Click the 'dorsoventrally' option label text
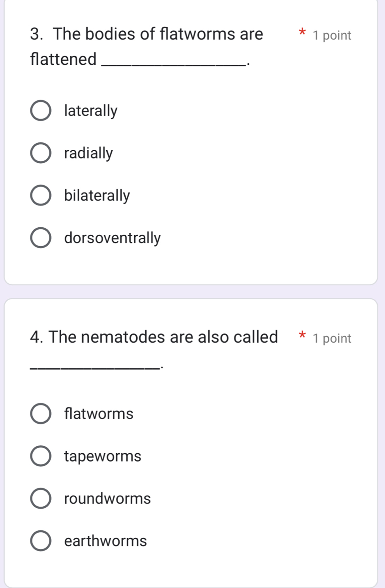The width and height of the screenshot is (385, 588). (x=113, y=238)
